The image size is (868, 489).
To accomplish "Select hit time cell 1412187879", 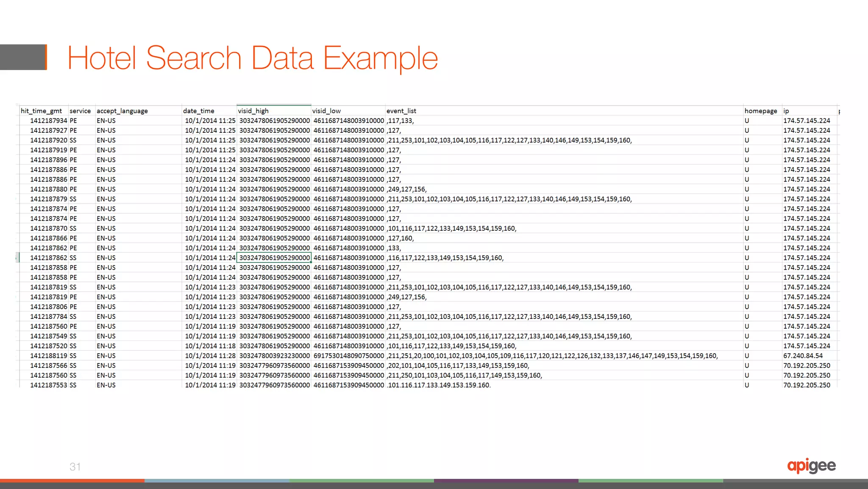I will (44, 199).
